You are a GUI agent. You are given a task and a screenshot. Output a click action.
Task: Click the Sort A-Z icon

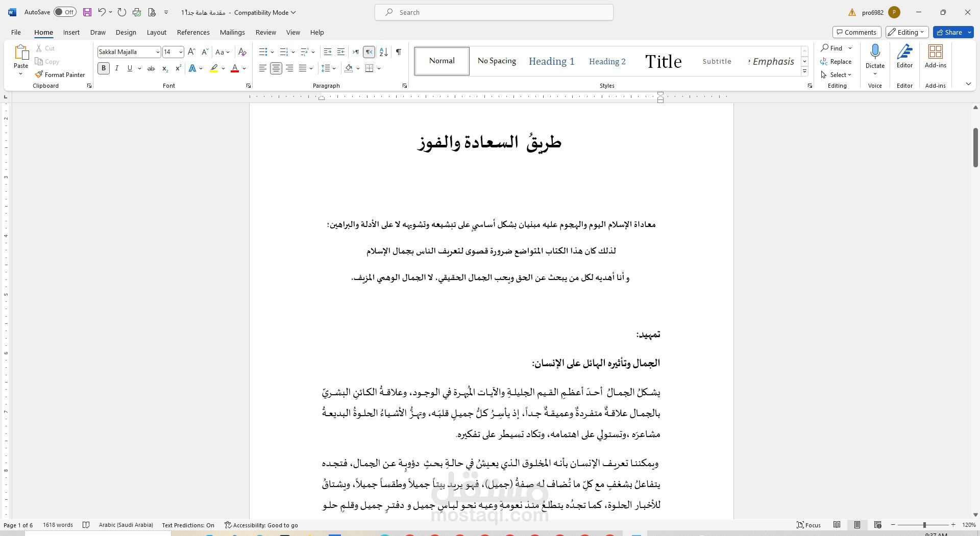pyautogui.click(x=384, y=52)
